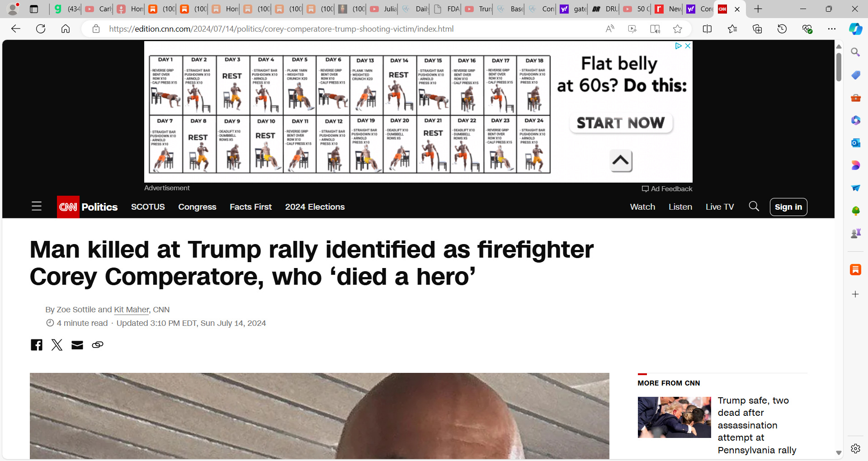868x461 pixels.
Task: Open the Favorites list
Action: coord(732,29)
